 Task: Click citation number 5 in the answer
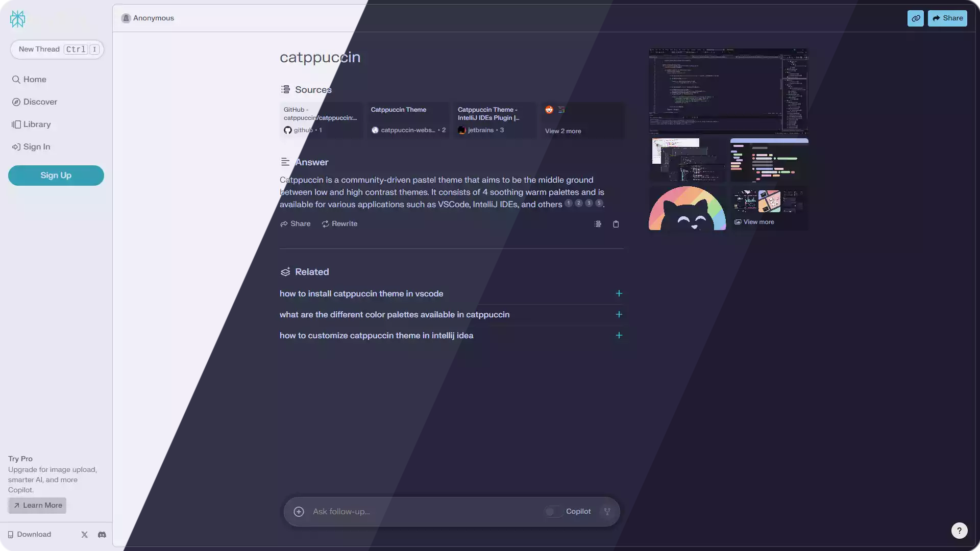(x=599, y=203)
